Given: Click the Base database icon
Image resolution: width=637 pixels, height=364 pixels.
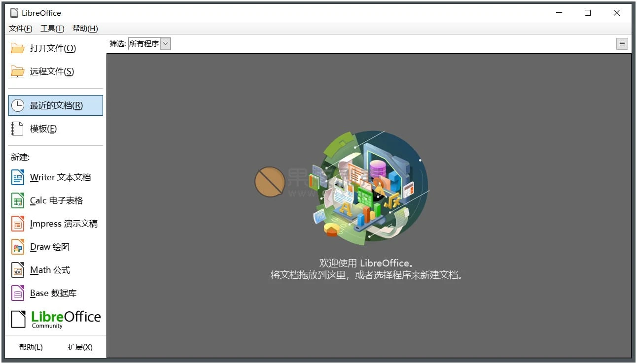Looking at the screenshot, I should (18, 293).
